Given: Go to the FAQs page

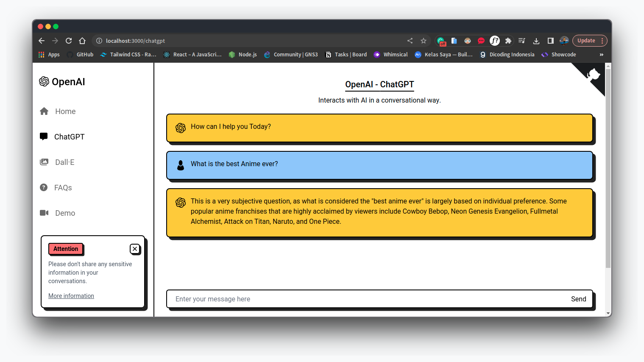Looking at the screenshot, I should coord(56,188).
